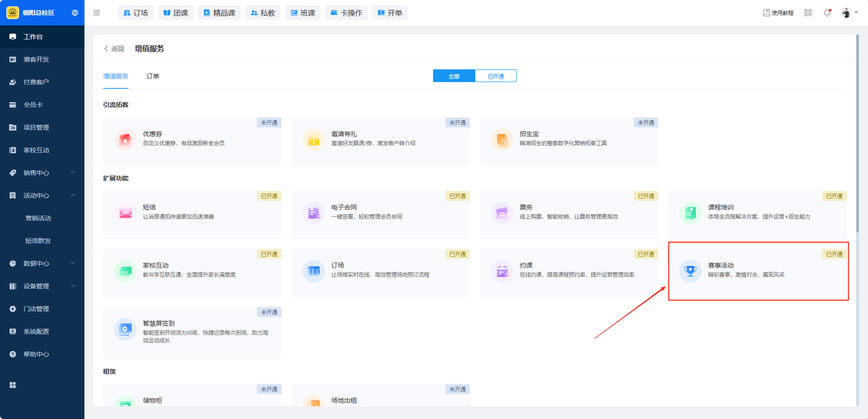Select the 全部 filter toggle
This screenshot has height=419, width=868.
[454, 76]
